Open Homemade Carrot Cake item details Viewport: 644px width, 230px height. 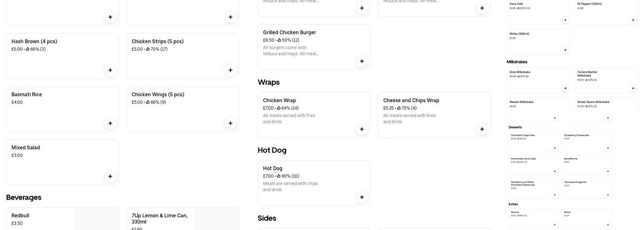pos(523,159)
